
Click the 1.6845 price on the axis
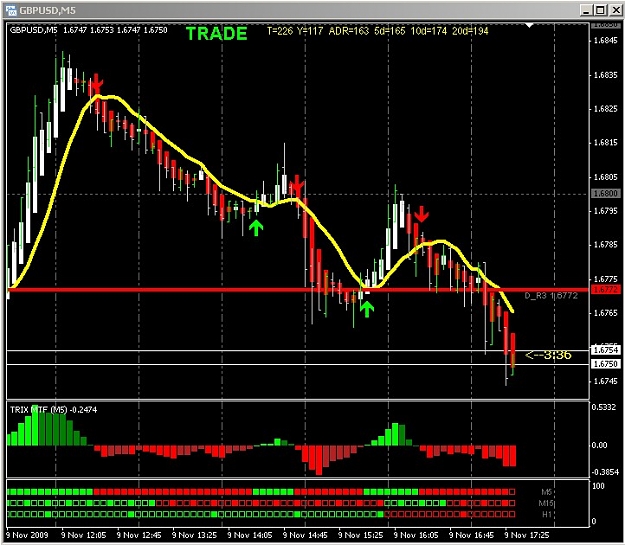(605, 40)
